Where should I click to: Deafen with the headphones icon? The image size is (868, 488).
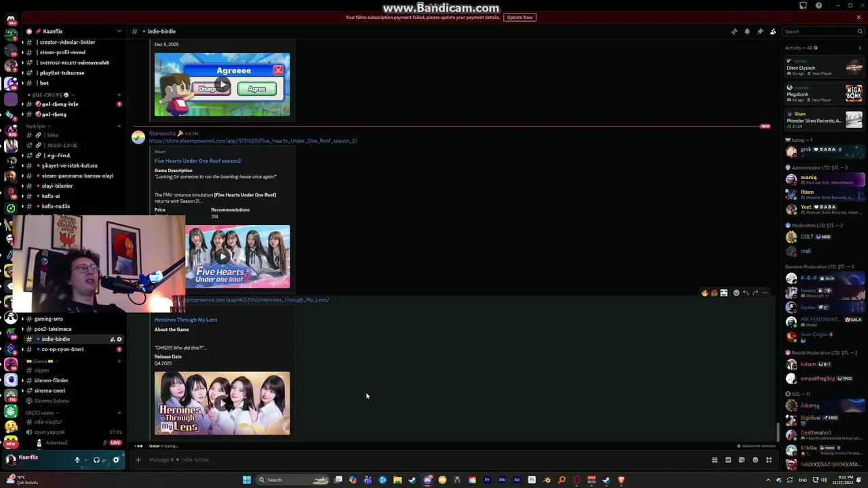click(96, 460)
